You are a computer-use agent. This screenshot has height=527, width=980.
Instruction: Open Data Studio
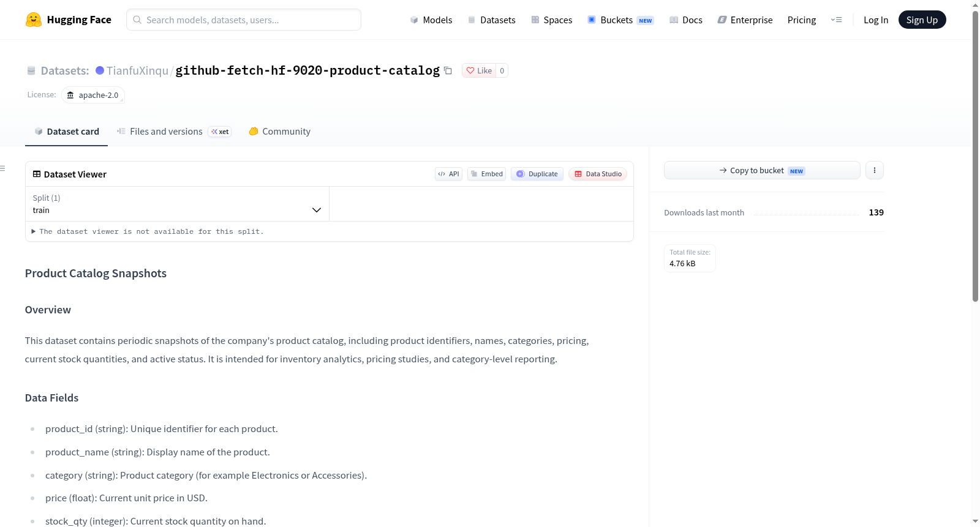(598, 174)
